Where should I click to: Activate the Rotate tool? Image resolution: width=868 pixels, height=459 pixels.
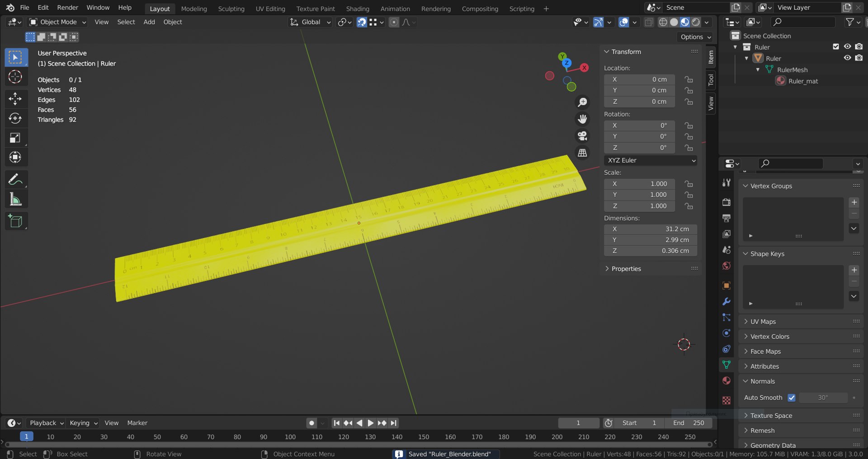(x=15, y=118)
